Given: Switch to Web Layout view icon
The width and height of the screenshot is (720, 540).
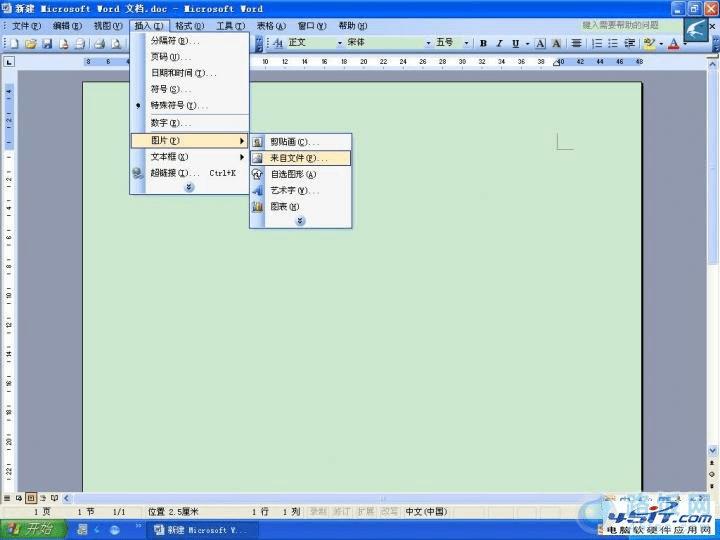Looking at the screenshot, I should pyautogui.click(x=19, y=498).
